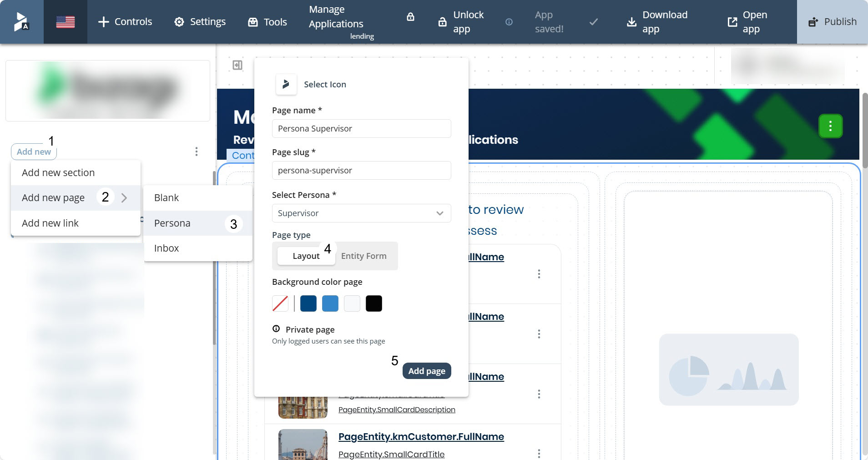Click the Publish button
Viewport: 868px width, 460px height.
(832, 22)
